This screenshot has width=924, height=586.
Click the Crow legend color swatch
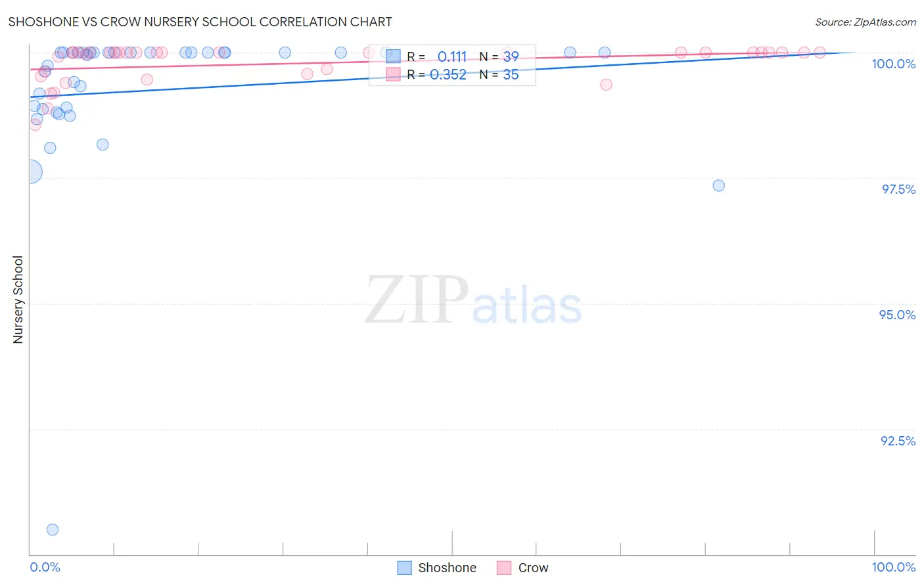[x=504, y=568]
